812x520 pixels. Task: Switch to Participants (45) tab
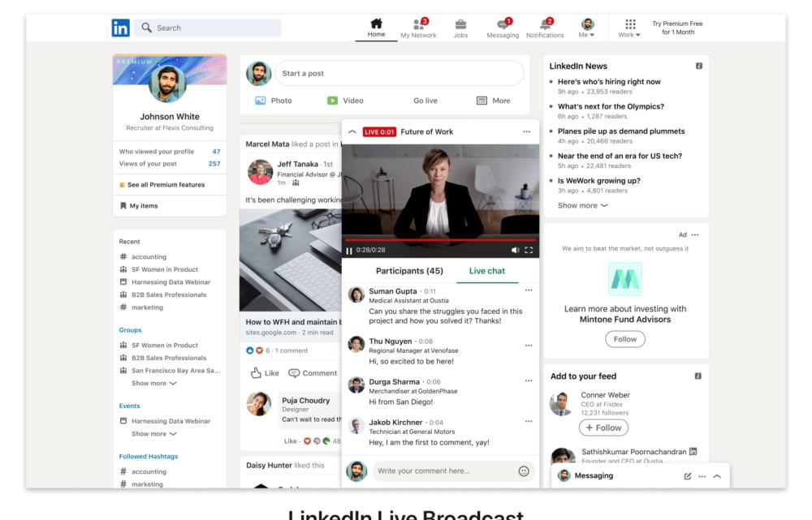click(x=409, y=271)
